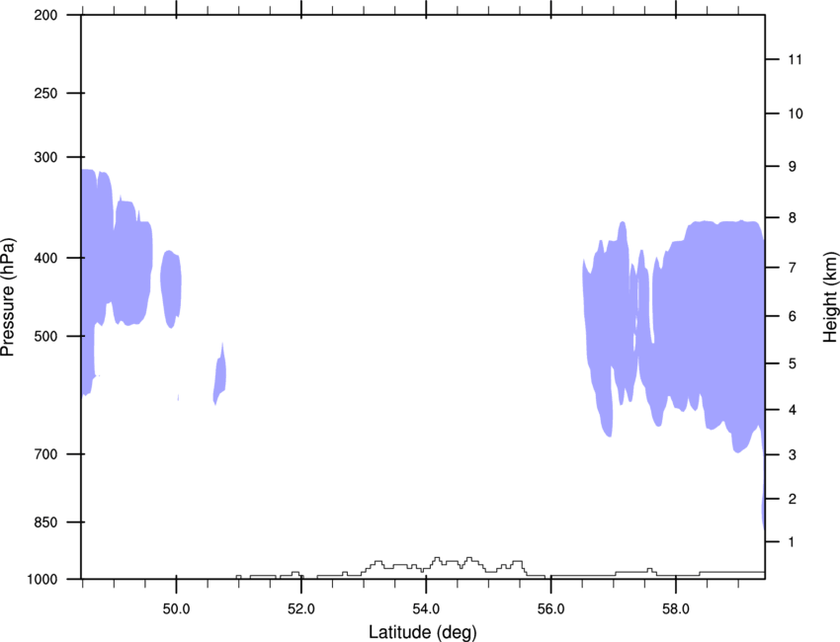Viewport: 840px width, 642px height.
Task: Click the 8 km height label
Action: pos(793,218)
